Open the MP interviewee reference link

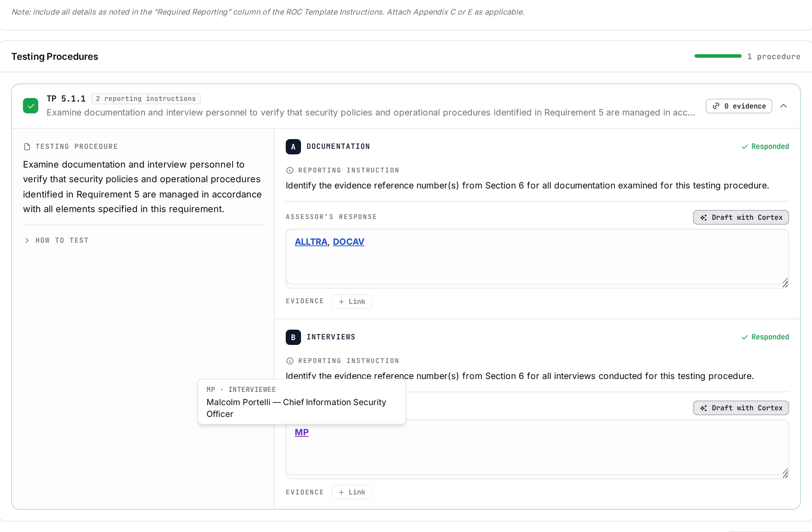[302, 432]
